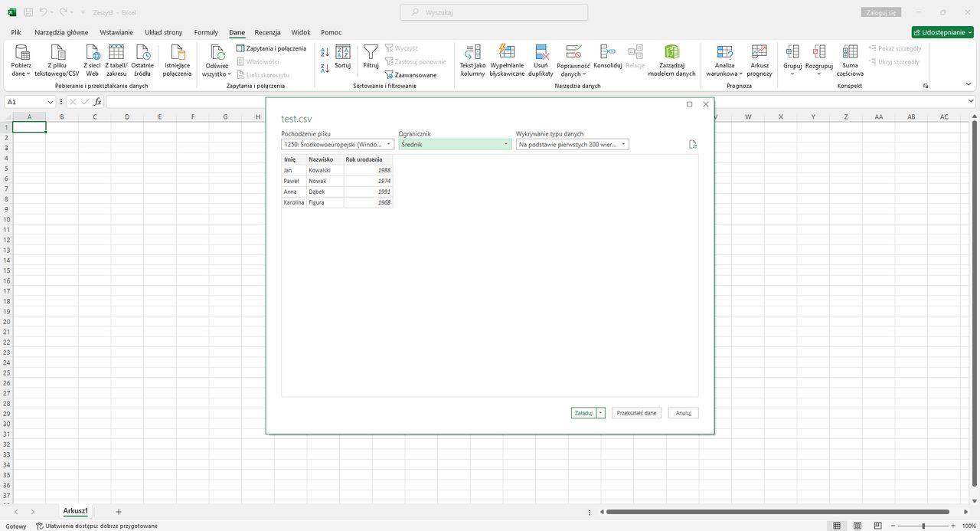Click the Anuluj button
Viewport: 980px width, 531px height.
(683, 413)
